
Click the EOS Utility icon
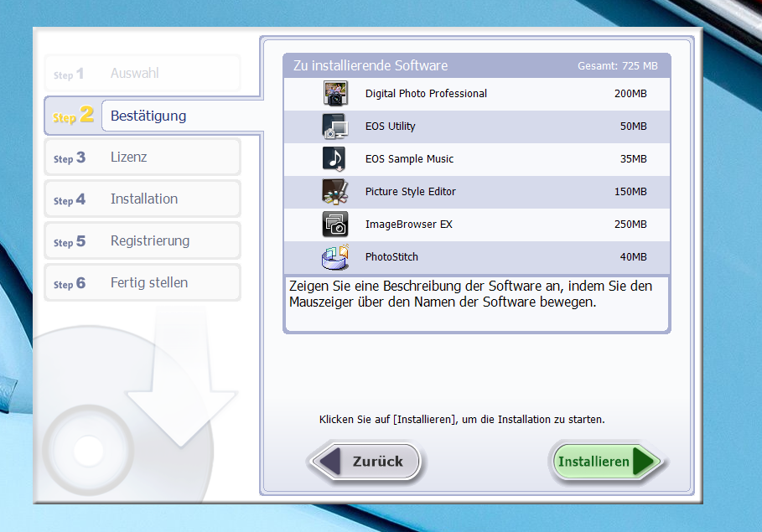(335, 127)
